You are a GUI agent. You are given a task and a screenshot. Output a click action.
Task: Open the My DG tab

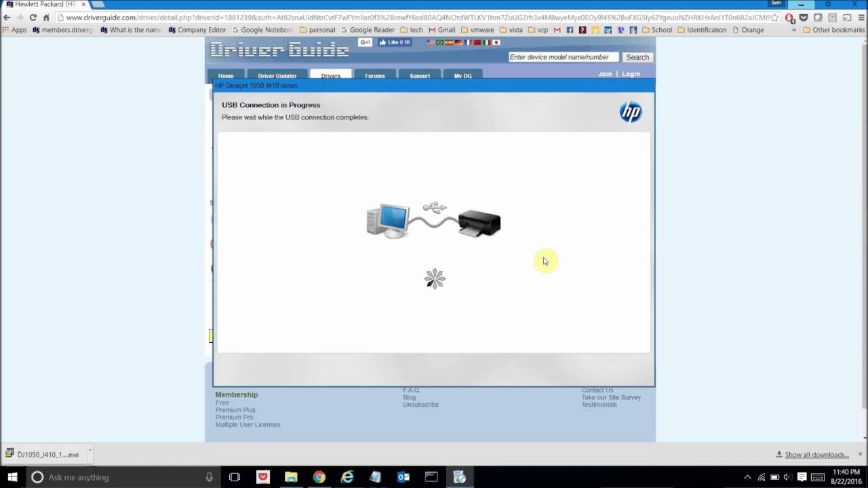click(x=463, y=75)
